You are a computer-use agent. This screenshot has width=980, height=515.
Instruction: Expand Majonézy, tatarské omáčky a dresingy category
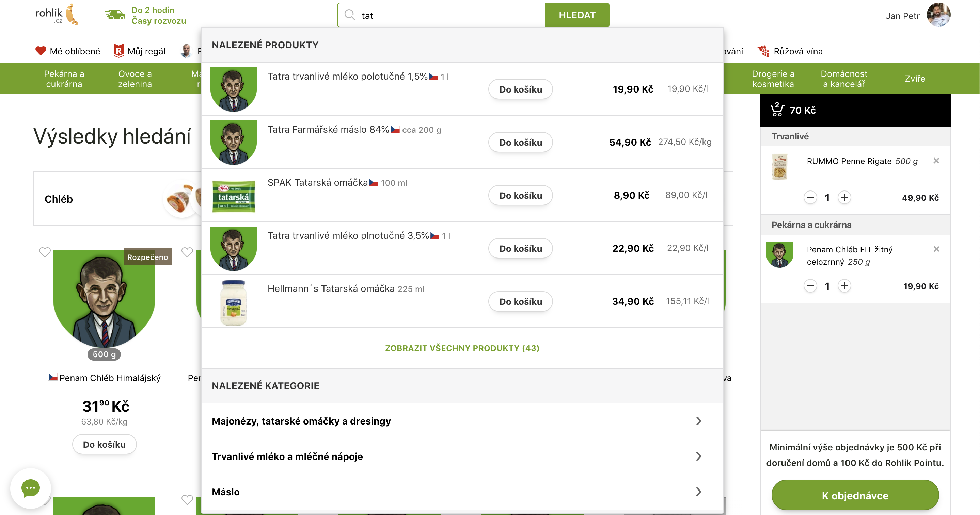coord(698,421)
